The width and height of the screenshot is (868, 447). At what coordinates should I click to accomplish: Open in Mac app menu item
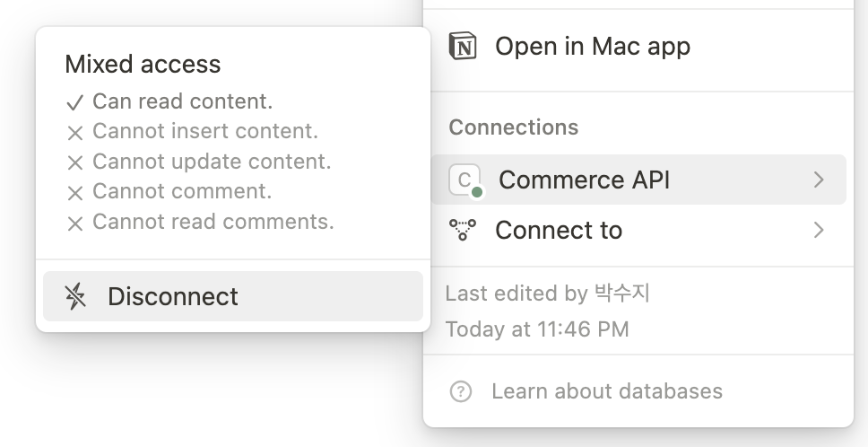point(592,47)
